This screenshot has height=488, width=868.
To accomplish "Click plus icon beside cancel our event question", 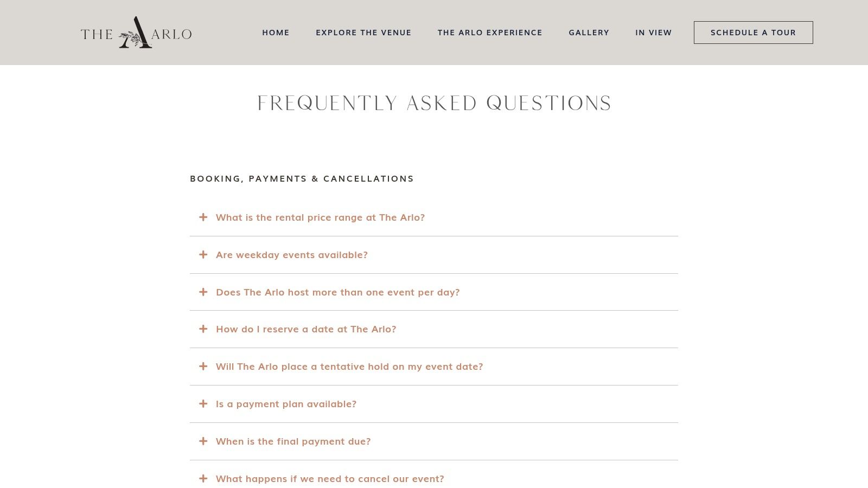I will [203, 479].
